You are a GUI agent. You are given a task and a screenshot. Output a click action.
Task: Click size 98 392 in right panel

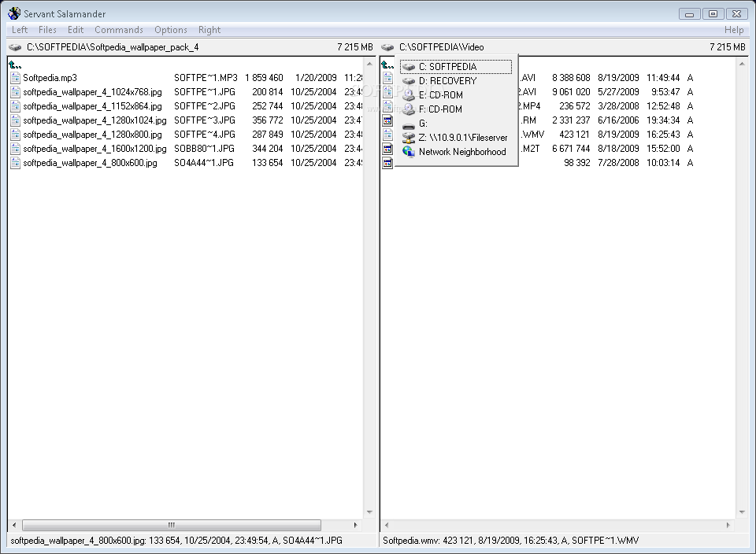[576, 163]
